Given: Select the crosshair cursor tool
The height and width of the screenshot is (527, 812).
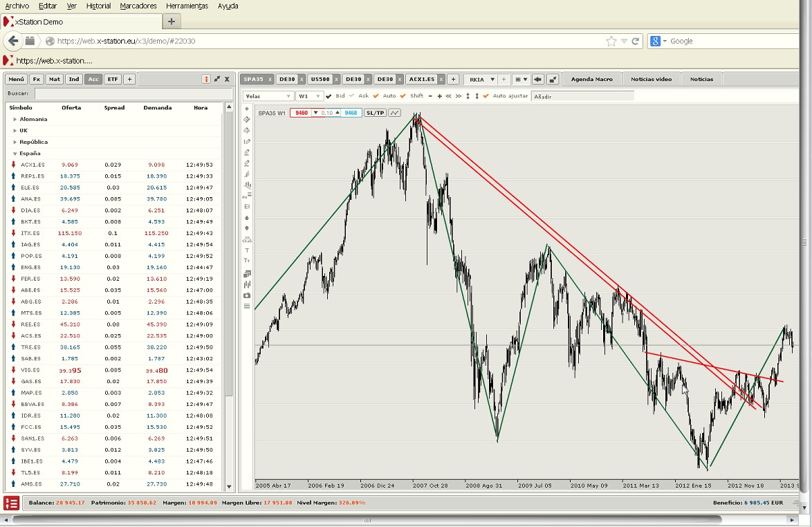Looking at the screenshot, I should (x=247, y=109).
